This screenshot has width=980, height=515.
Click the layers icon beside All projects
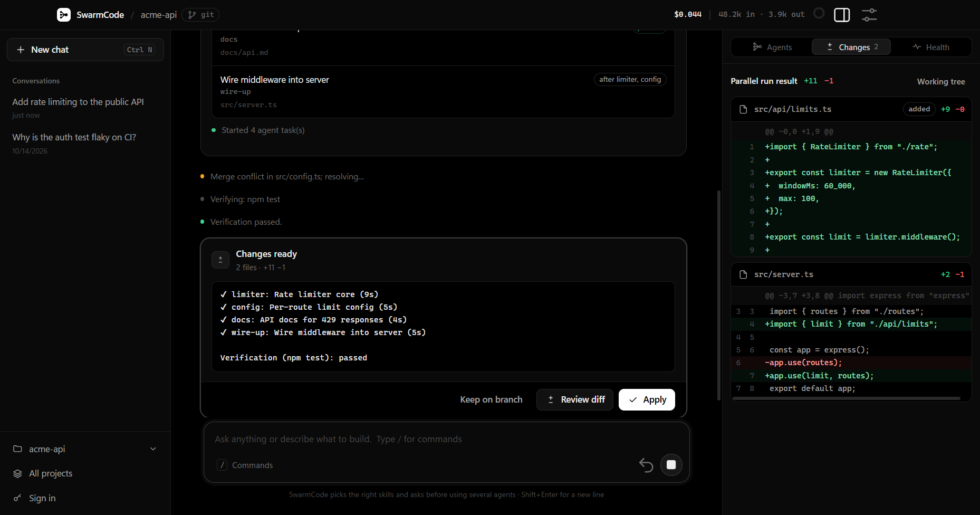(x=17, y=473)
